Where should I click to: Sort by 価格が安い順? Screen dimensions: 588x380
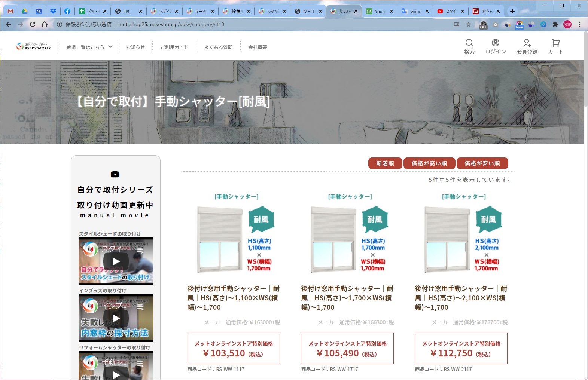tap(482, 163)
